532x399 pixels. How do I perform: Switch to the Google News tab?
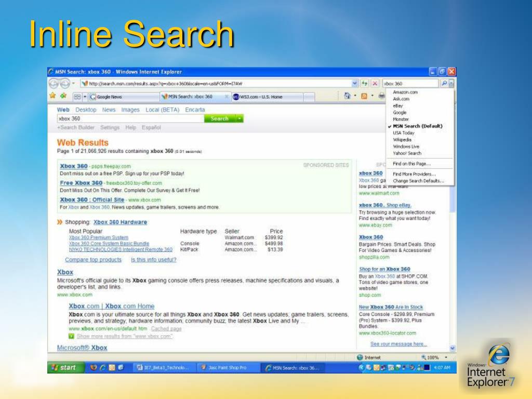124,97
